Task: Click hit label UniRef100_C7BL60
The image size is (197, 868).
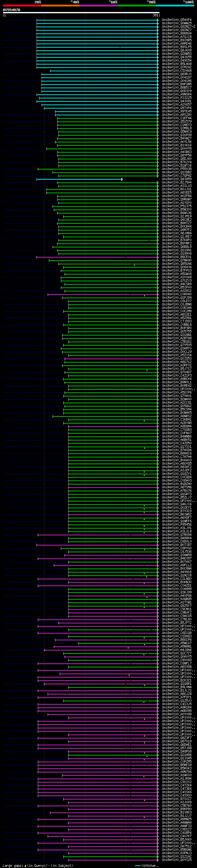Action: point(177,619)
